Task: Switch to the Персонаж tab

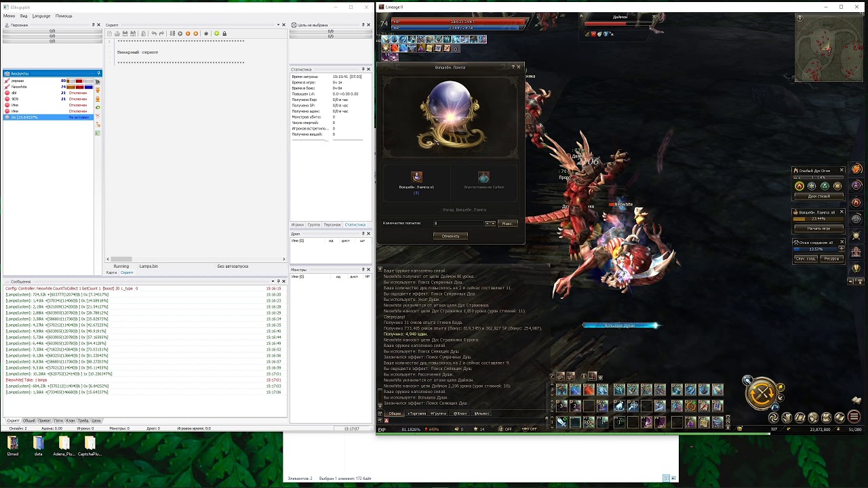Action: [332, 224]
